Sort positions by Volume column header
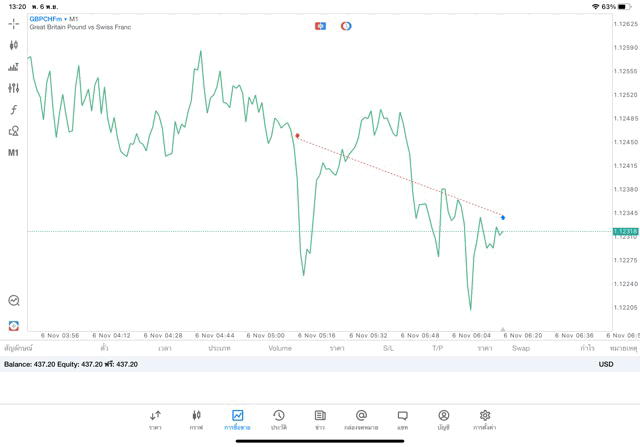Image resolution: width=640 pixels, height=447 pixels. pos(280,349)
